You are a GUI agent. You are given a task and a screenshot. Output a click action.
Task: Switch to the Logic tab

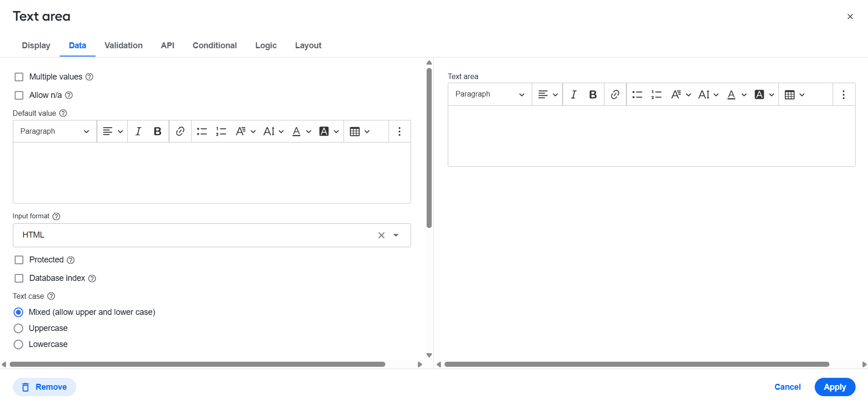click(266, 46)
